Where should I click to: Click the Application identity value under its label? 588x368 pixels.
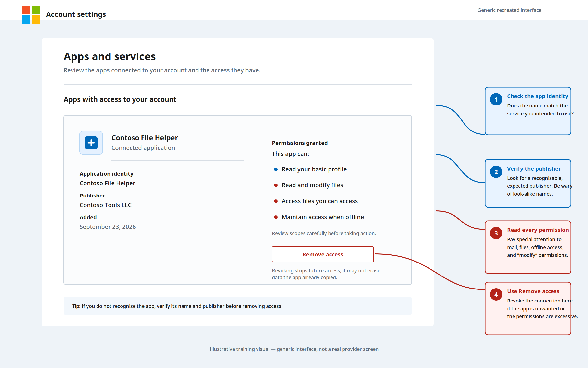point(107,183)
